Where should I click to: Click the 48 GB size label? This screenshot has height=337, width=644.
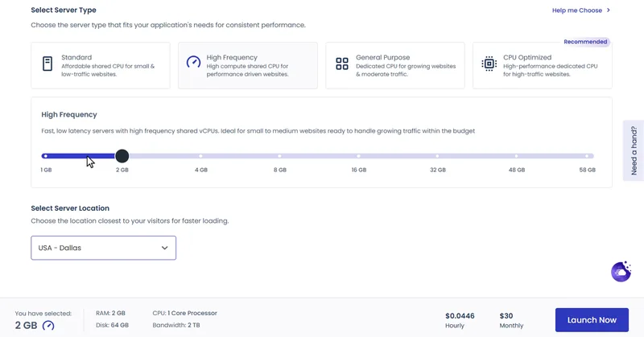(517, 170)
